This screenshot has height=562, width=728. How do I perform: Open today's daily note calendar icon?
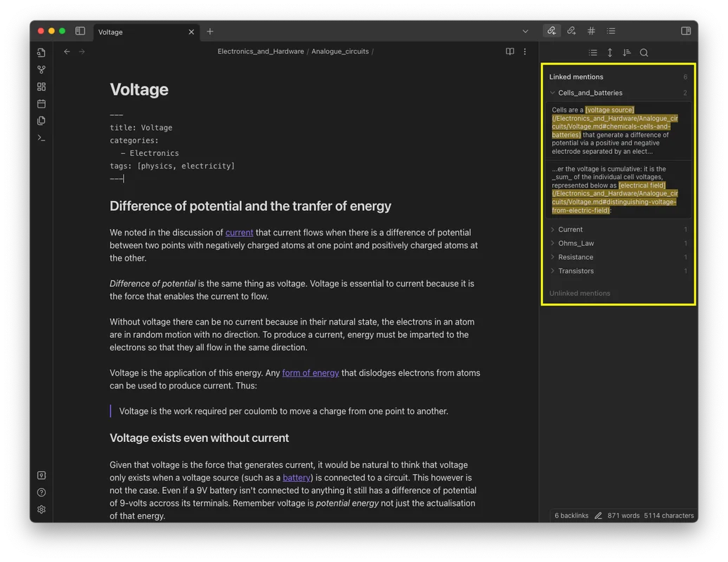coord(41,103)
